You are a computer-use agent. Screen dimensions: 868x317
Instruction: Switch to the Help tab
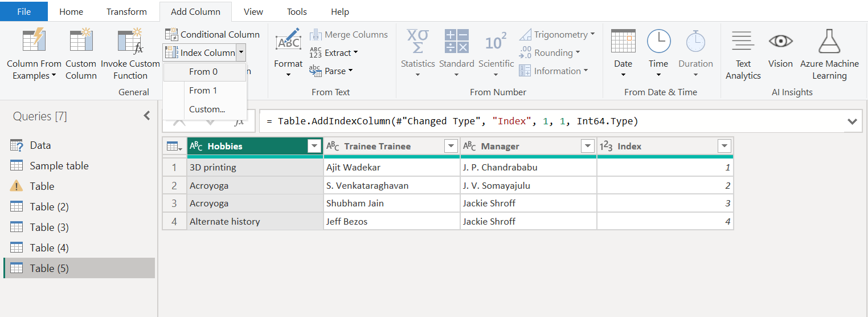point(340,11)
